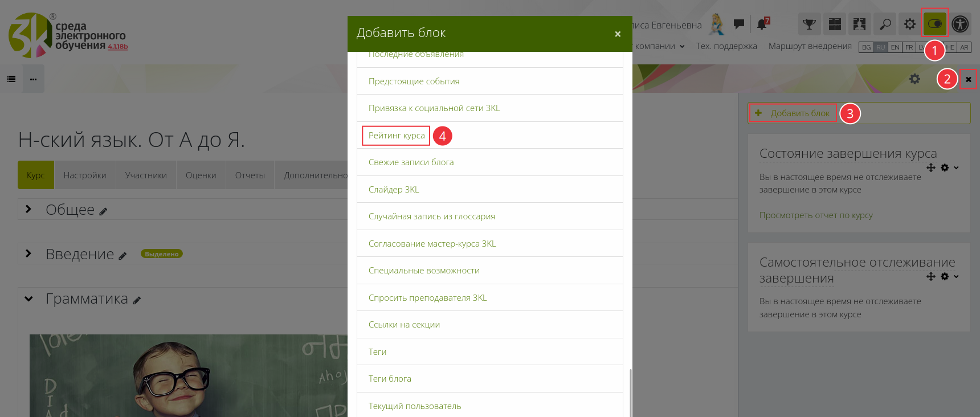Open gear menu of Состояние завершения курса block

[x=949, y=167]
